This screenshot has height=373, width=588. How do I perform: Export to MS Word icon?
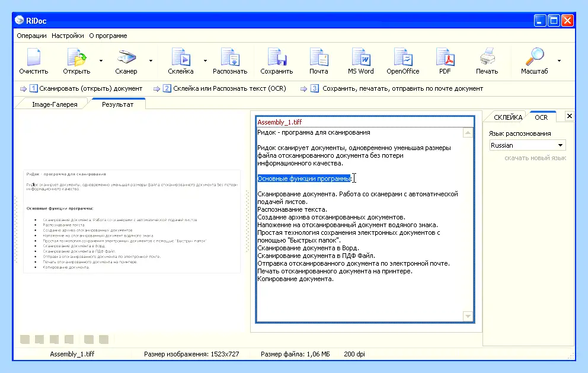[361, 58]
